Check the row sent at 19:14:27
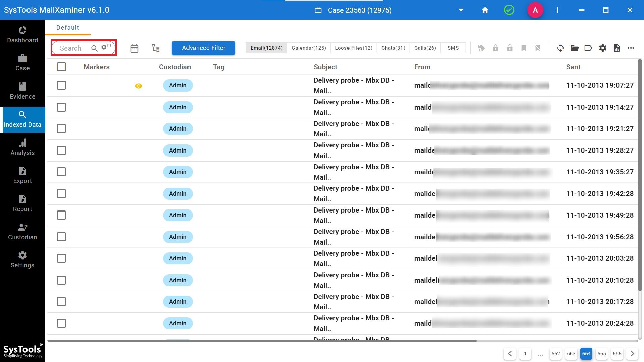The width and height of the screenshot is (644, 362). pos(61,107)
